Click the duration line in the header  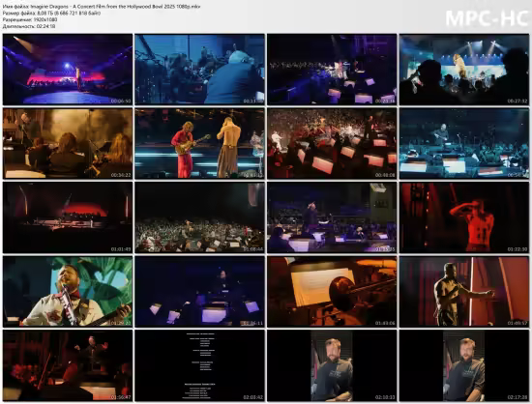tap(29, 26)
